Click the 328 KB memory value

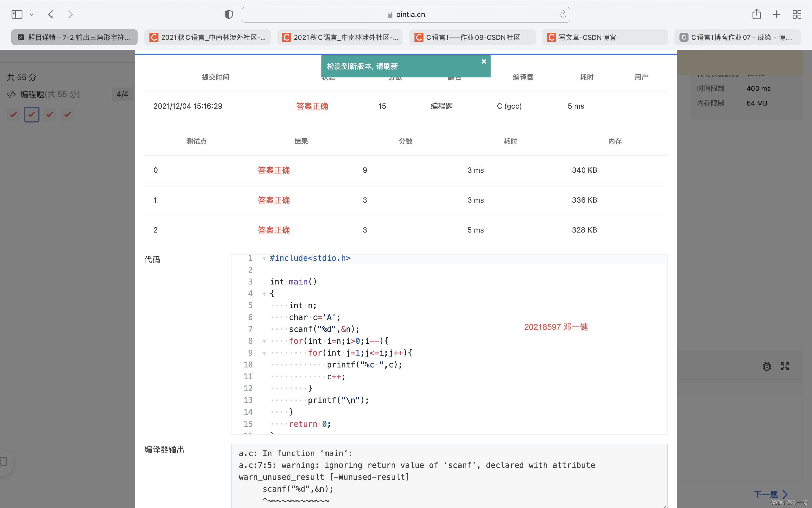point(584,230)
